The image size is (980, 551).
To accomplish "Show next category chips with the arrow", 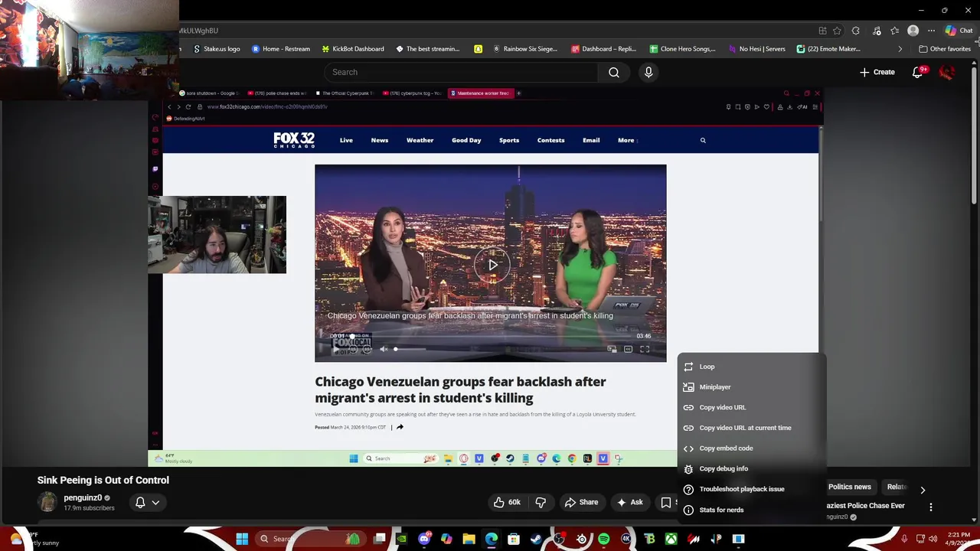I will 923,490.
